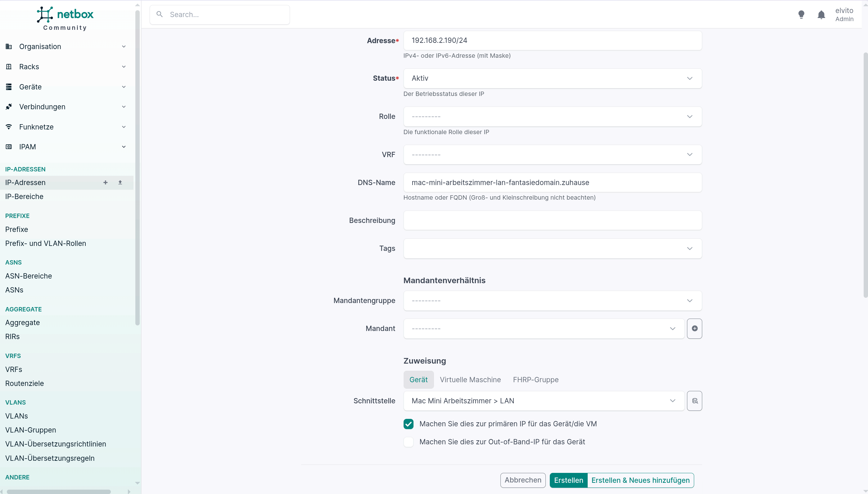Click the Racks icon in sidebar

(x=9, y=66)
